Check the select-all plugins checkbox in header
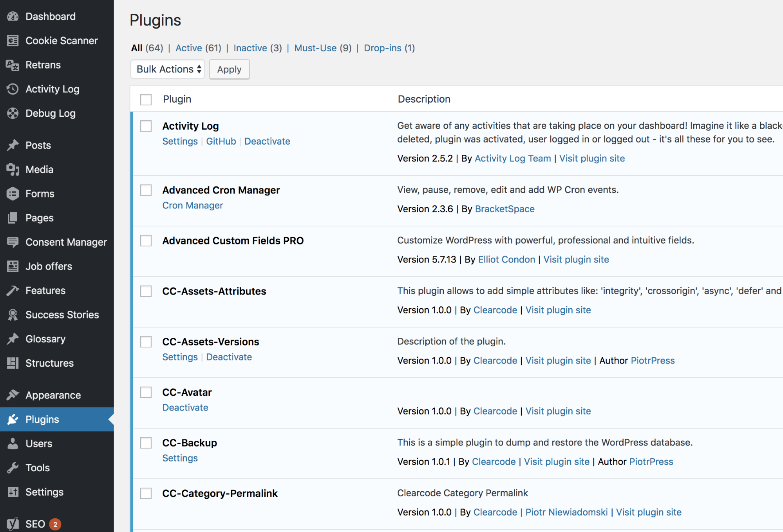783x532 pixels. click(x=146, y=100)
